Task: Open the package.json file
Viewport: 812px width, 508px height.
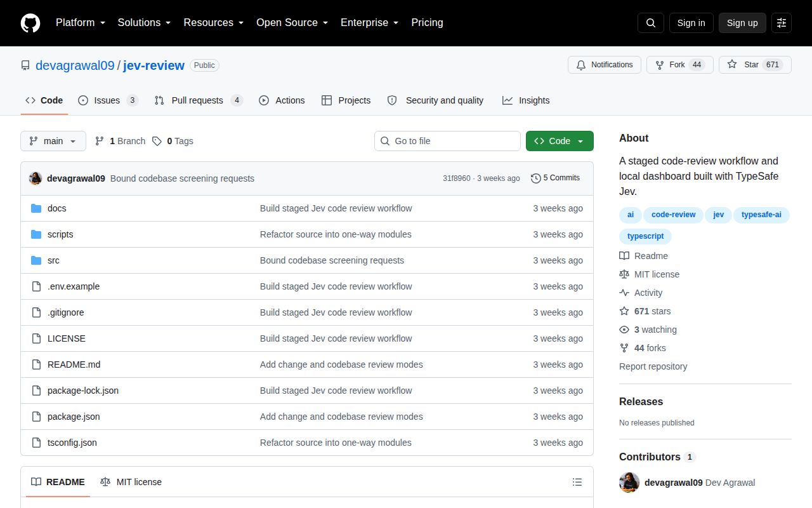Action: 74,417
